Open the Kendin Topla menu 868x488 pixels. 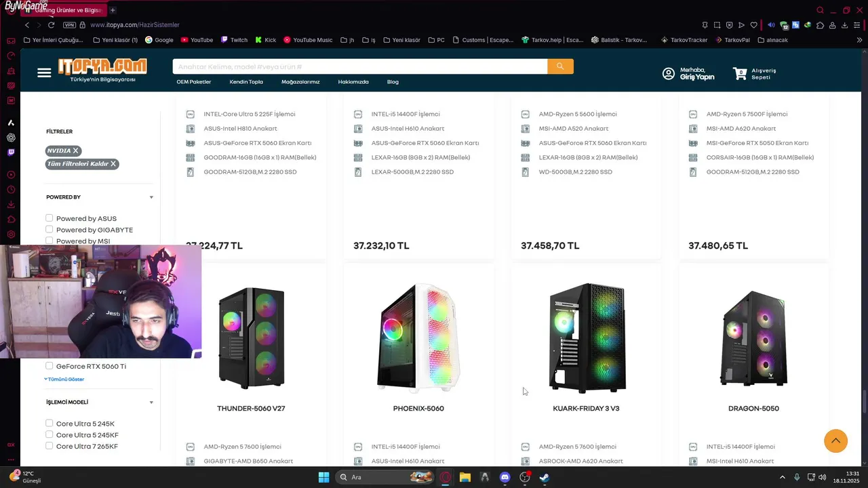(246, 82)
